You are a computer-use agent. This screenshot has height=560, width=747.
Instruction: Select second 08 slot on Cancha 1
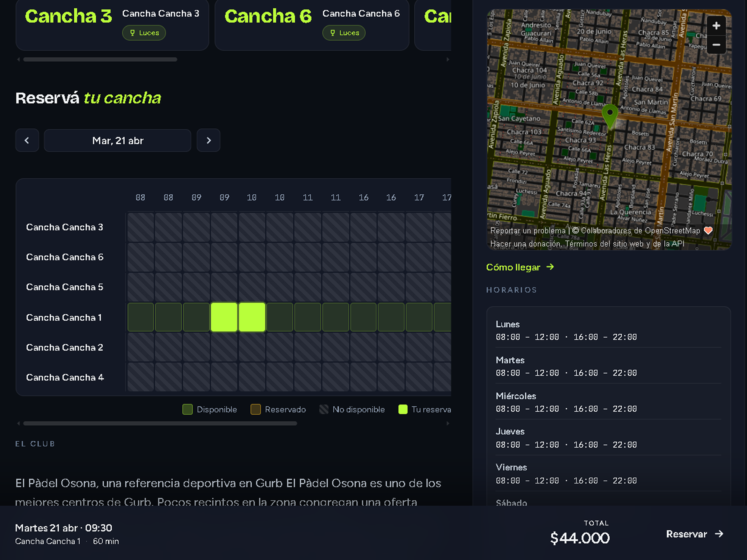(x=169, y=317)
